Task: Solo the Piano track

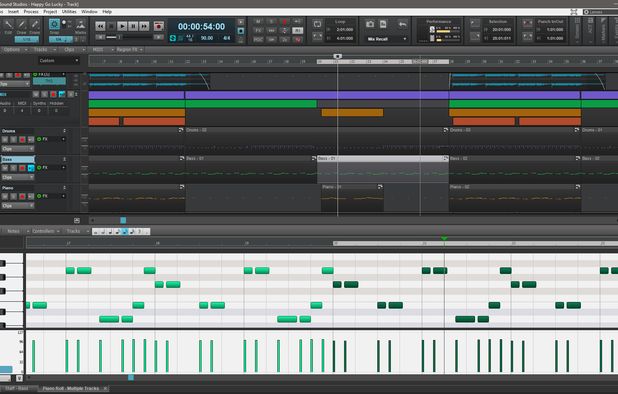Action: tap(13, 196)
